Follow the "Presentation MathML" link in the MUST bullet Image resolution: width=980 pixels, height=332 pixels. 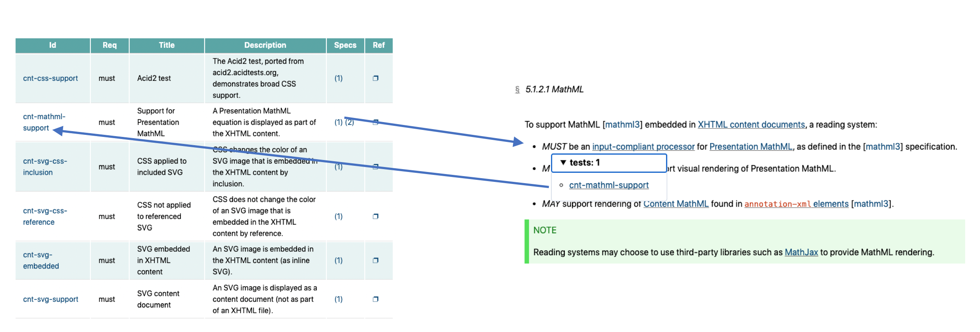click(x=751, y=147)
